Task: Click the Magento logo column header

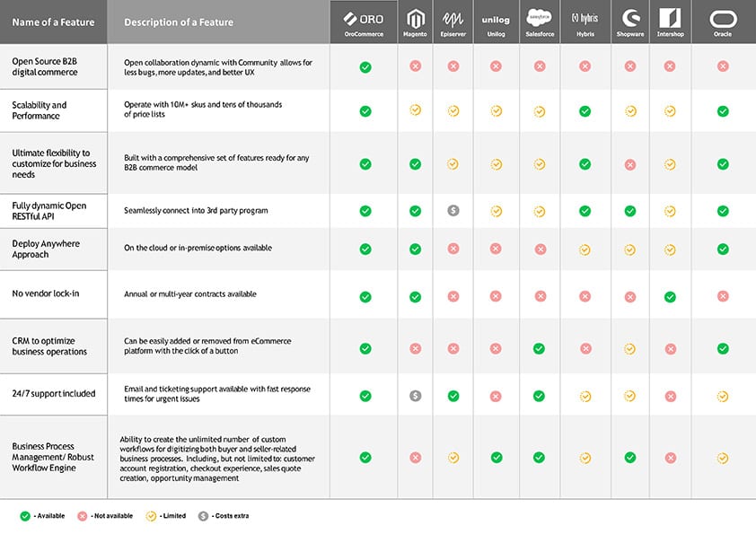Action: pos(415,19)
